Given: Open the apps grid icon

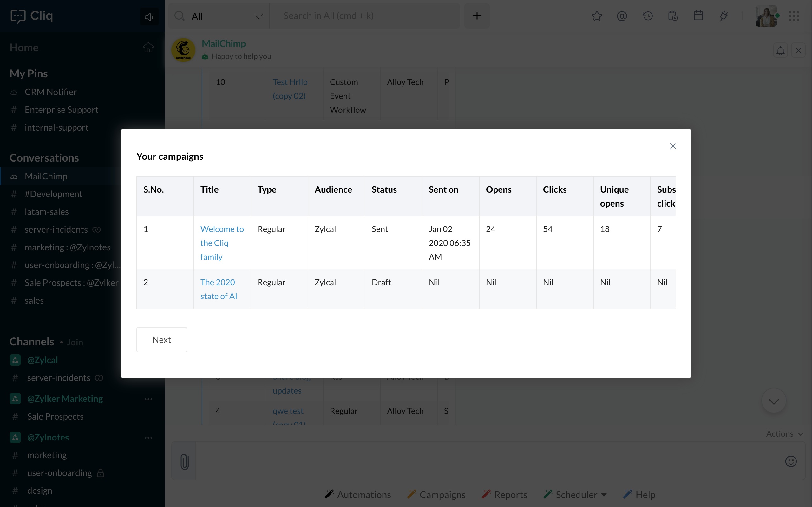Looking at the screenshot, I should point(794,16).
